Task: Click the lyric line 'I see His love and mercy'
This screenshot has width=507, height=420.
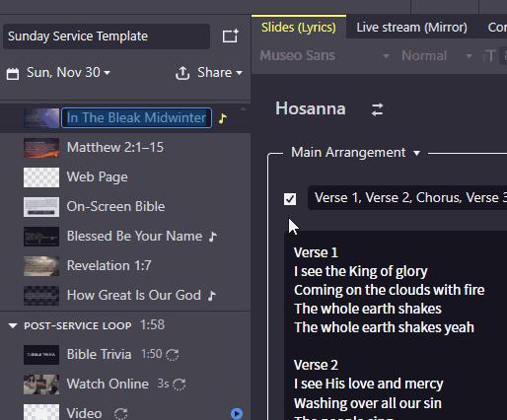Action: point(369,385)
